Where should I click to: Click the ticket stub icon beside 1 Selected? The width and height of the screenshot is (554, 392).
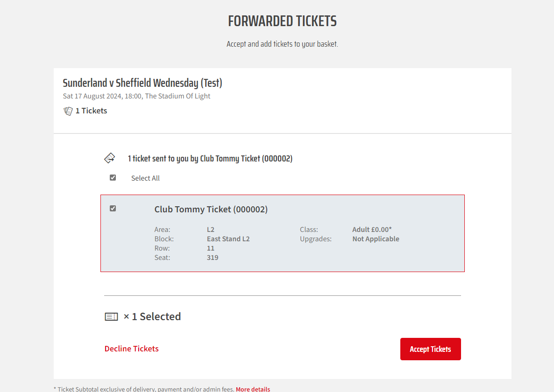pyautogui.click(x=111, y=317)
